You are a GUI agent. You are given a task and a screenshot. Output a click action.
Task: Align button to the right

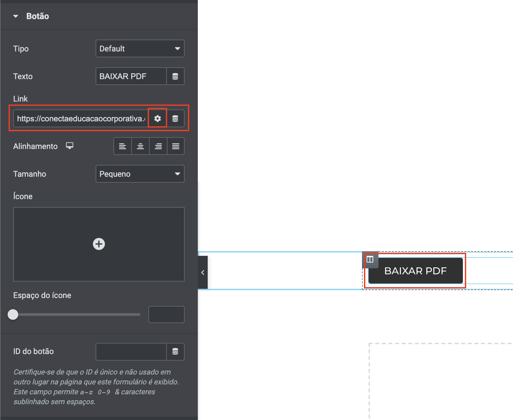[x=158, y=146]
